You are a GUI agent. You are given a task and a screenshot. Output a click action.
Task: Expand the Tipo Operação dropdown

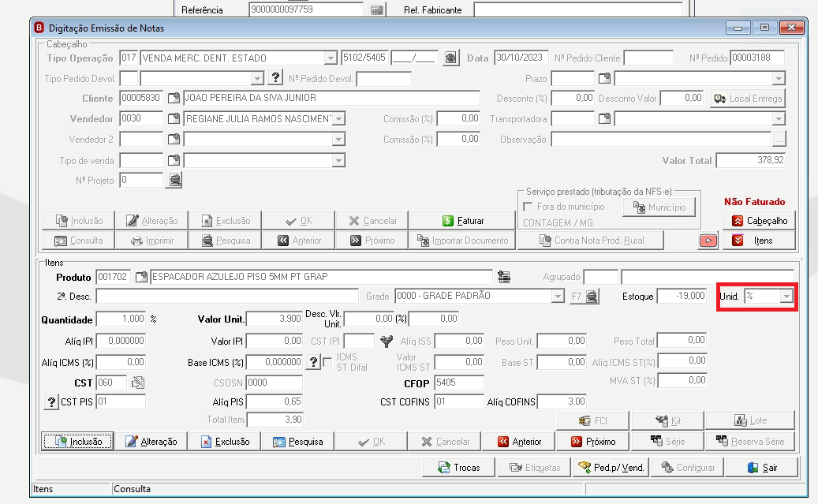331,58
